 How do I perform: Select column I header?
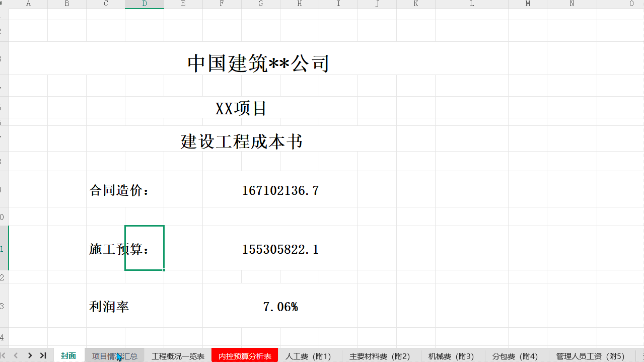[x=338, y=4]
